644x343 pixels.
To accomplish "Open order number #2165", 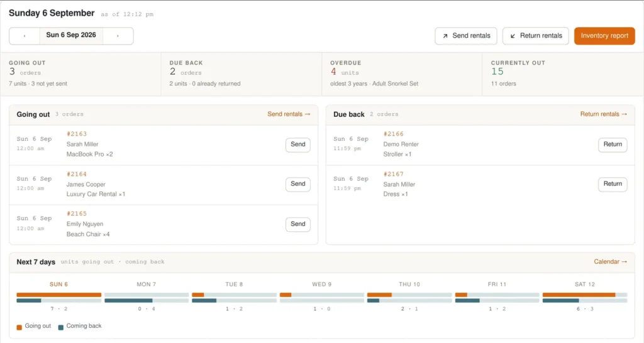I will (x=77, y=214).
